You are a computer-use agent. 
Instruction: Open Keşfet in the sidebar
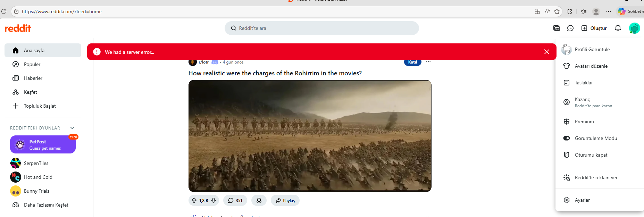point(43,92)
